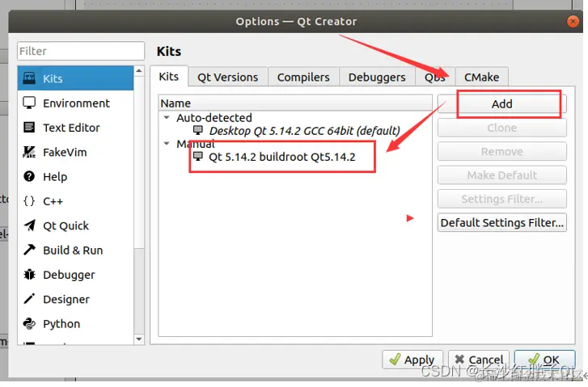Click the buildroot kit monitor icon
Image resolution: width=588 pixels, height=387 pixels.
click(198, 157)
